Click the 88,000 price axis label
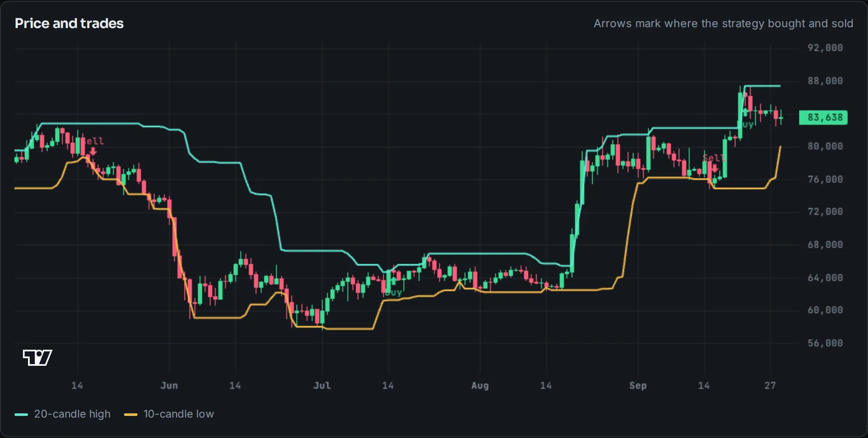868x438 pixels. click(x=825, y=81)
